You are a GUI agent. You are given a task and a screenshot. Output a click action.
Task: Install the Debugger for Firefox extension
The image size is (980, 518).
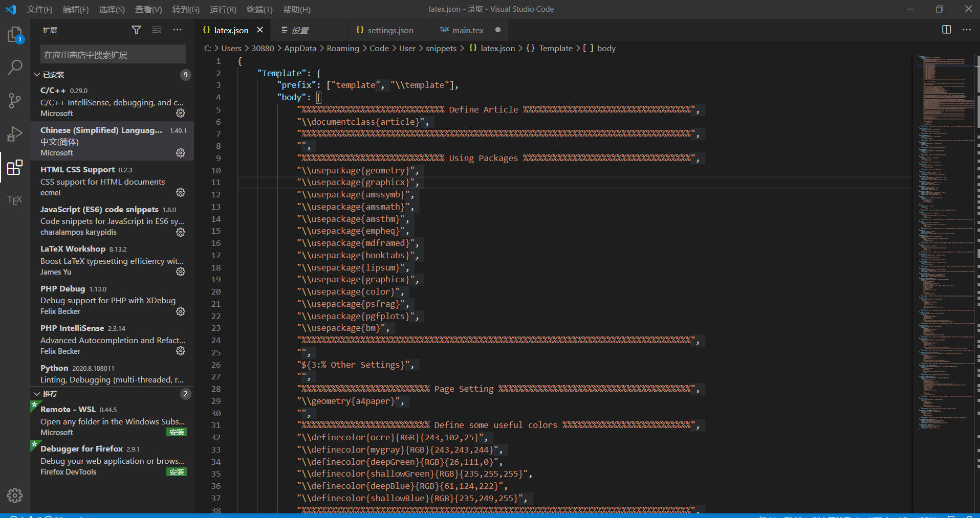tap(177, 472)
